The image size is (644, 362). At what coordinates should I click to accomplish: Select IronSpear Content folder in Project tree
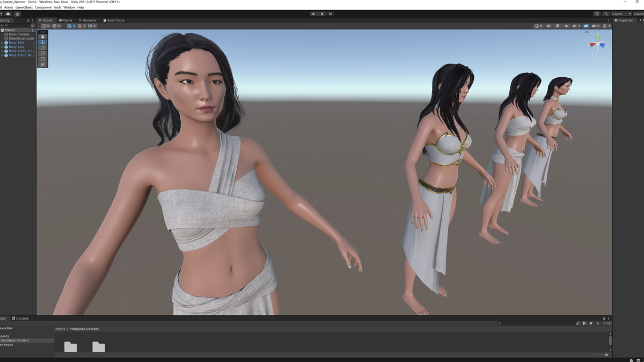[x=27, y=340]
